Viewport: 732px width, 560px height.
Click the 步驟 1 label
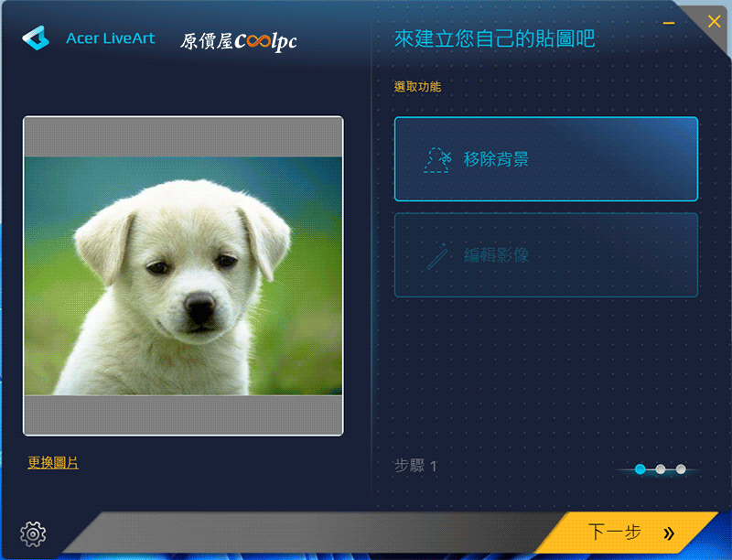tap(415, 465)
